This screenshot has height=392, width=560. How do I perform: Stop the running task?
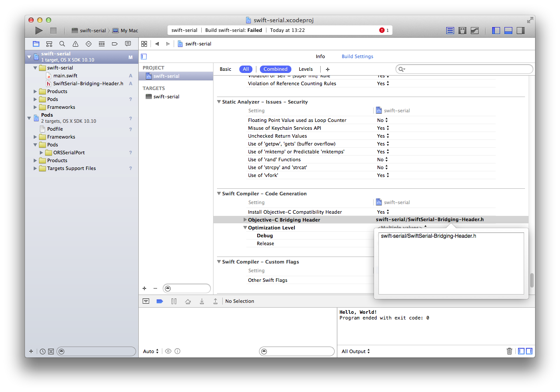click(x=53, y=31)
